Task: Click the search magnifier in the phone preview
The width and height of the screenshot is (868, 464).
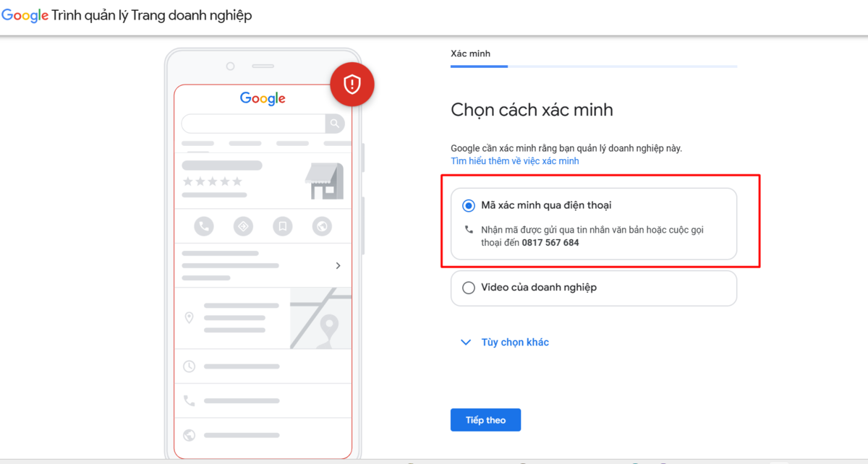Action: point(335,124)
